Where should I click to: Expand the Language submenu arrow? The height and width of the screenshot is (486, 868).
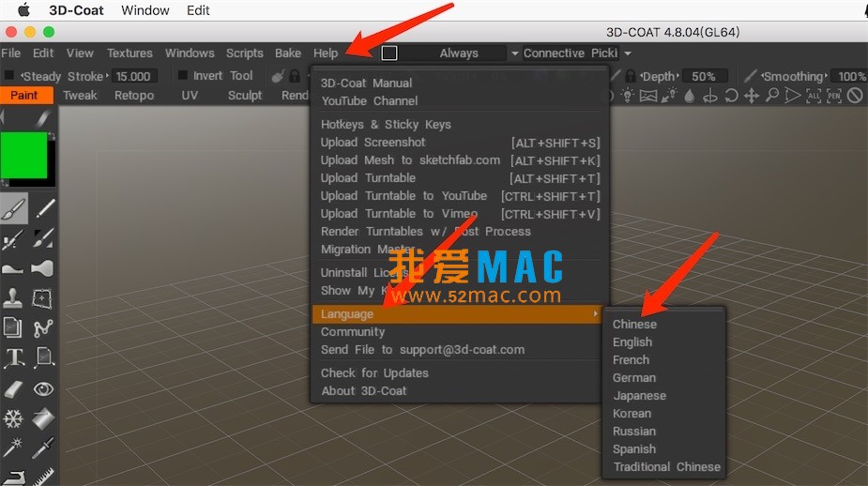tap(595, 314)
